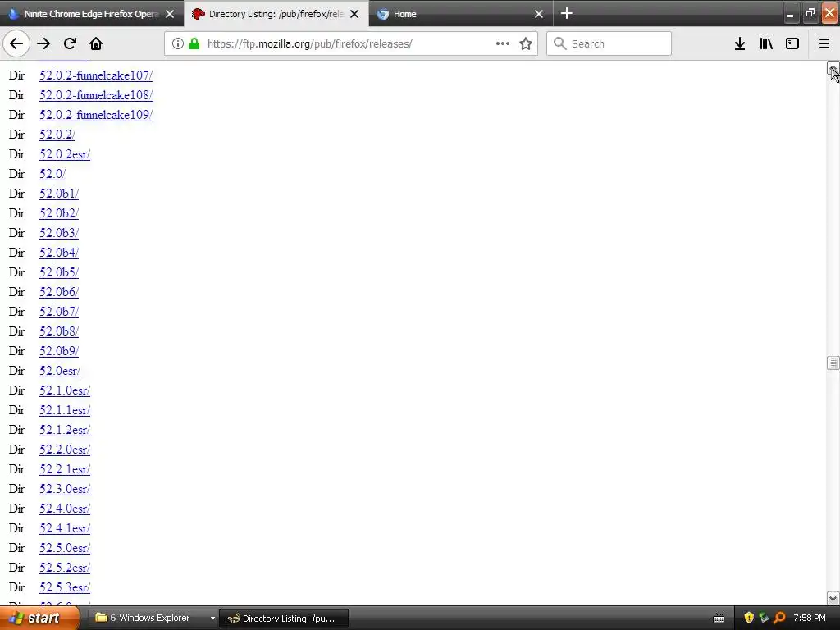Screen dimensions: 840x630
Task: Expand the Windows Explorer group dropdown arrow
Action: click(212, 618)
